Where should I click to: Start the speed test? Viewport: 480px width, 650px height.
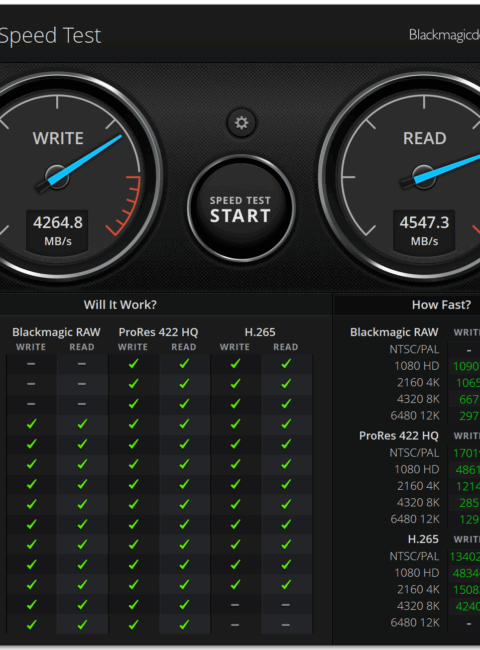(x=241, y=209)
